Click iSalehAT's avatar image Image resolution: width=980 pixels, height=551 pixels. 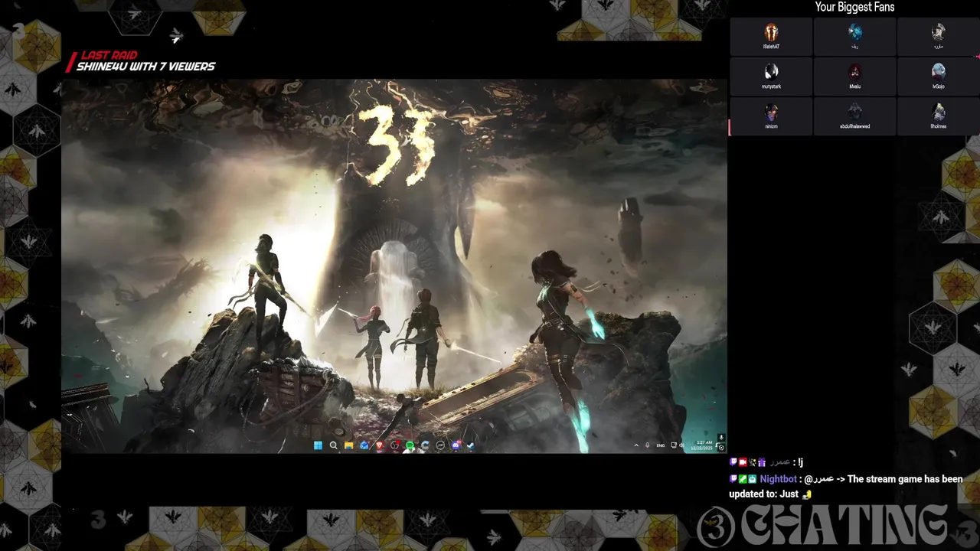point(771,33)
